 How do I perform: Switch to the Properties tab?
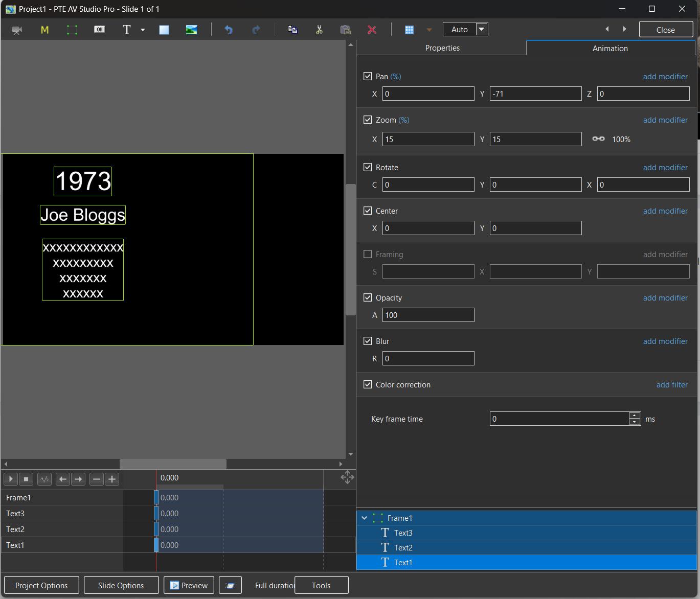(x=442, y=48)
